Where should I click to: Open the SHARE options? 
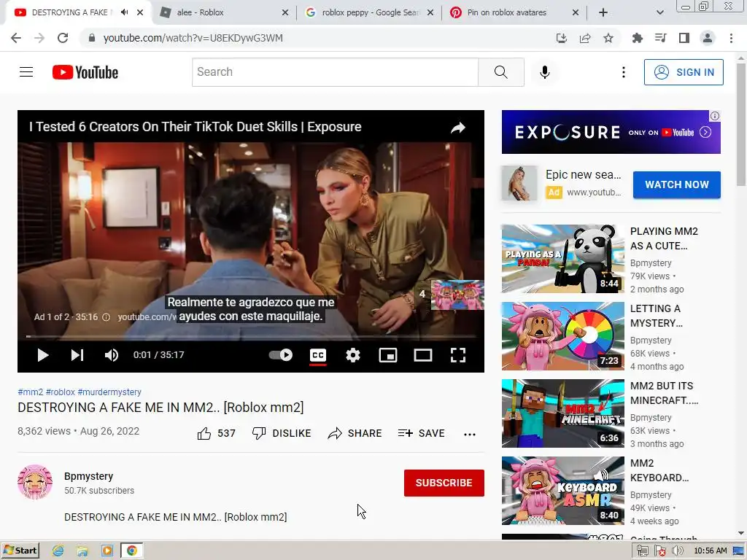click(355, 433)
